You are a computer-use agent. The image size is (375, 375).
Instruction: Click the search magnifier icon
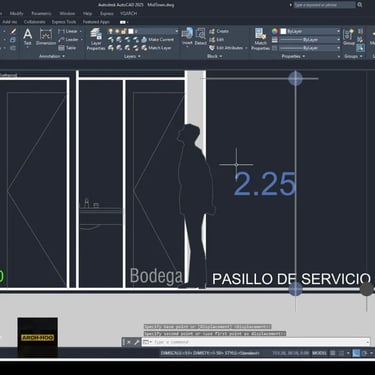(x=360, y=5)
